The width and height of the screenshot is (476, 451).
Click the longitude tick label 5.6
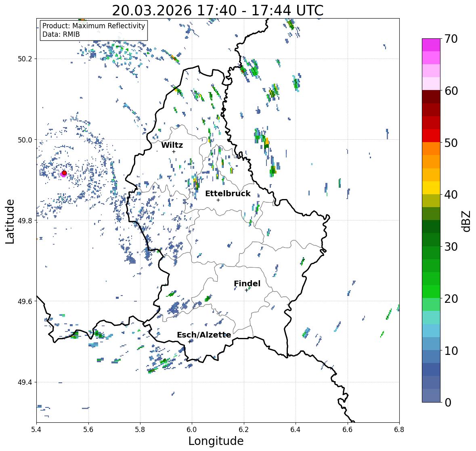click(x=88, y=430)
